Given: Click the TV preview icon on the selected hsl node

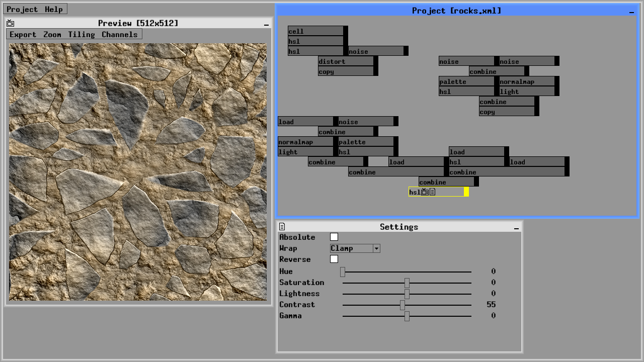Looking at the screenshot, I should pos(424,192).
